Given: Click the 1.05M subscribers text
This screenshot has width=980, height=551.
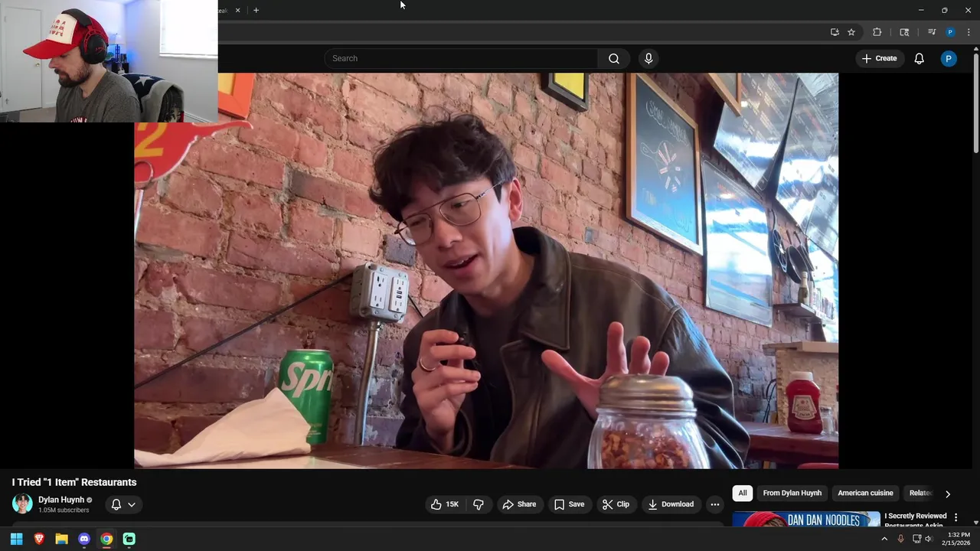Looking at the screenshot, I should pos(64,510).
